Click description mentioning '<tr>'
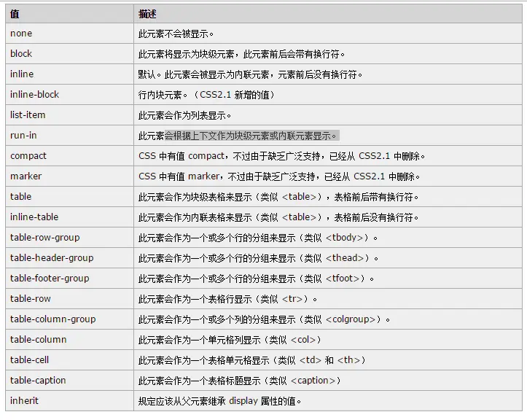The width and height of the screenshot is (527, 420). pyautogui.click(x=227, y=299)
